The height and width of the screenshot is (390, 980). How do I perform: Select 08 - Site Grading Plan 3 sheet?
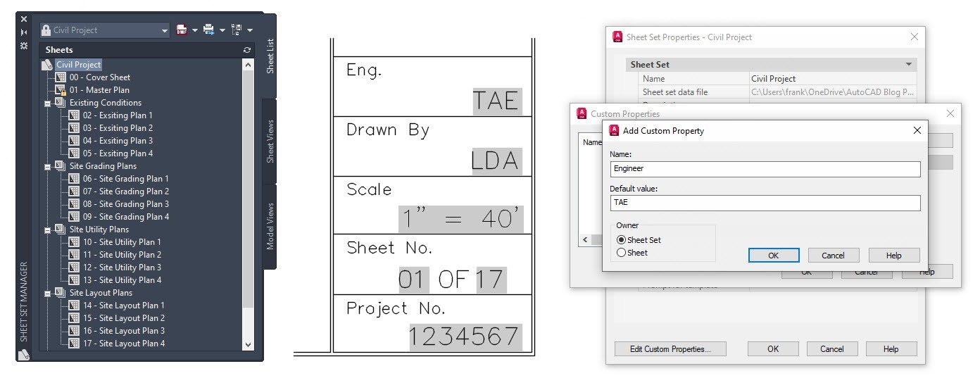point(126,204)
